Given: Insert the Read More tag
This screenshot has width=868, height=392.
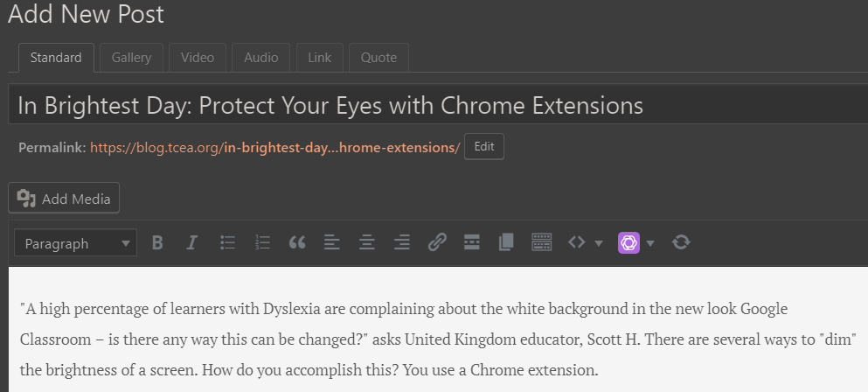Looking at the screenshot, I should (472, 242).
